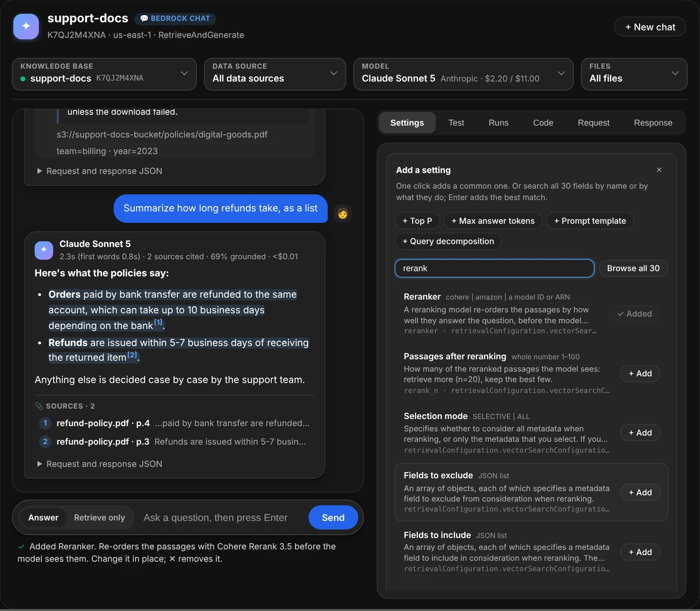Viewport: 700px width, 611px height.
Task: Open citation marker [2] in the answer
Action: (x=132, y=355)
